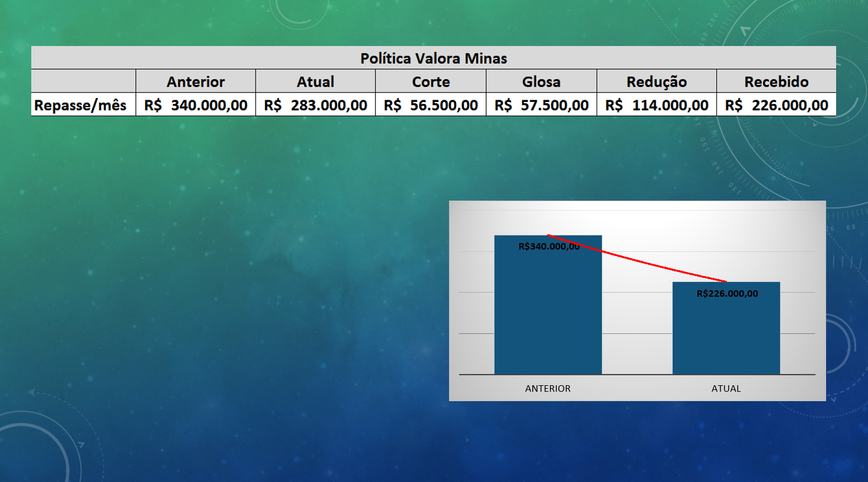Click the ATUAL axis label under chart
Screen dimensions: 868x482
click(726, 388)
